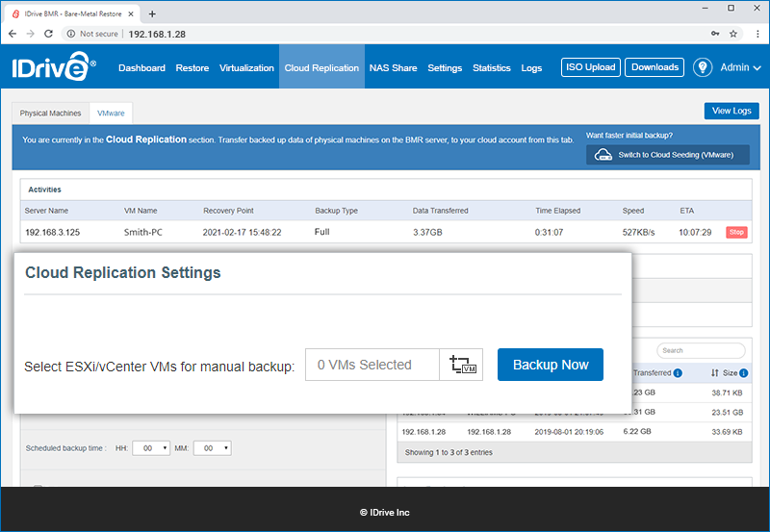The width and height of the screenshot is (770, 532).
Task: Click the 3.37GB data transferred value
Action: [x=427, y=232]
